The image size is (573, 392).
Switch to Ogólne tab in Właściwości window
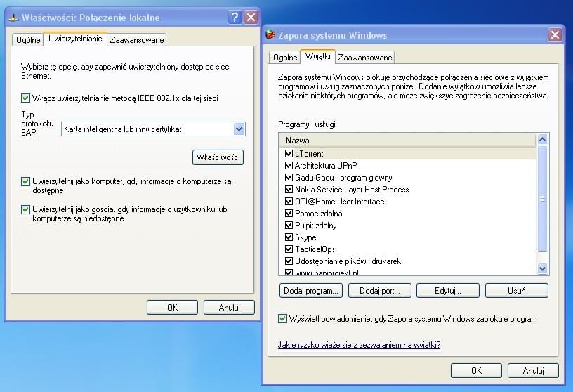[28, 40]
